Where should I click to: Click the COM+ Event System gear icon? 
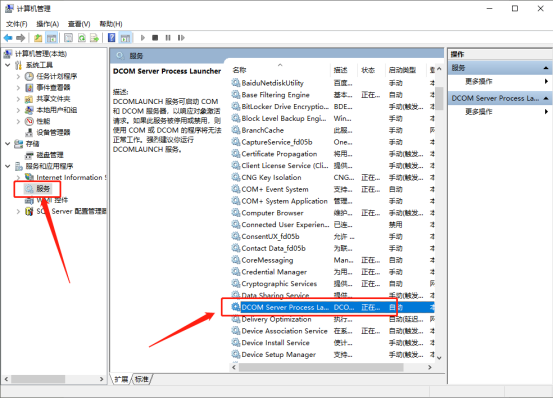pyautogui.click(x=235, y=189)
